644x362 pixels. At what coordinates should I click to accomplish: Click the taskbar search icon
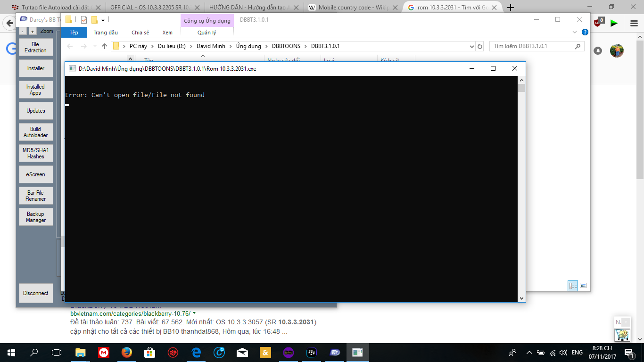click(34, 352)
